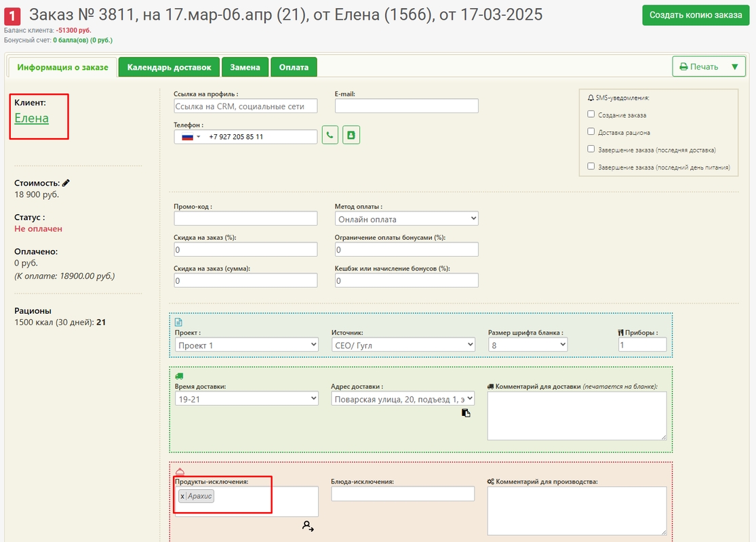Open the Метод оплаты dropdown

point(406,220)
